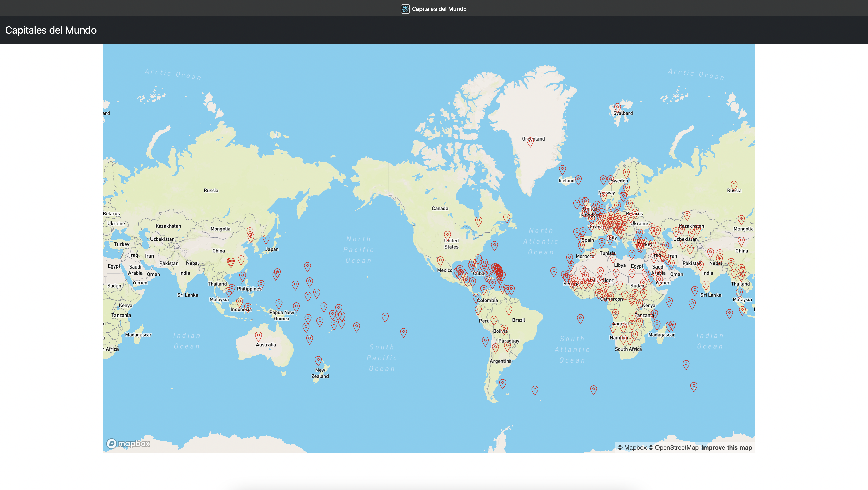Click the Svalbard capital marker
The width and height of the screenshot is (868, 490).
click(617, 108)
